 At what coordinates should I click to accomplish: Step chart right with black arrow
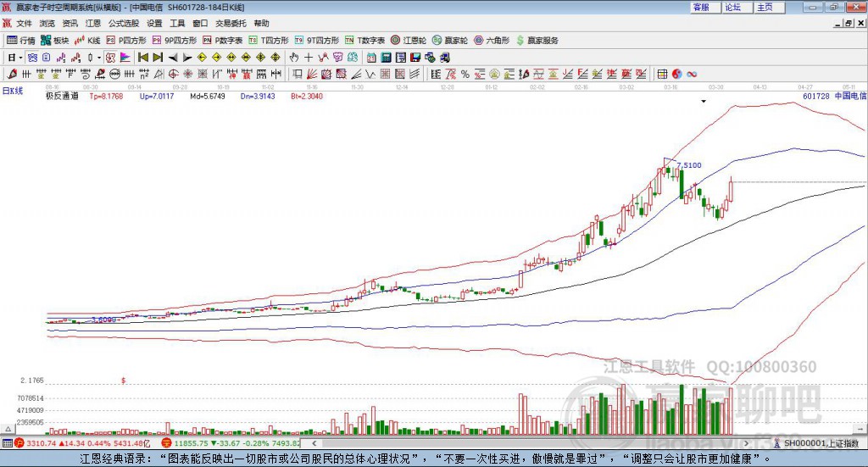pyautogui.click(x=187, y=58)
